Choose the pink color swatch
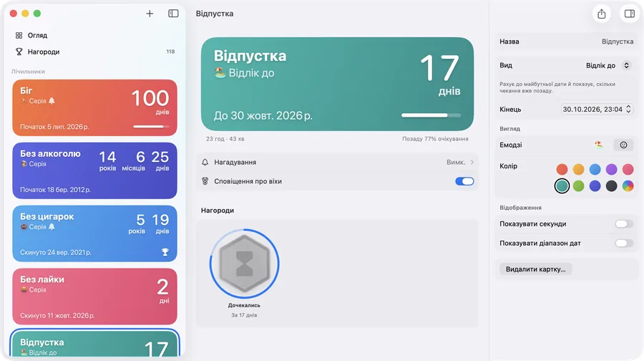644x361 pixels. [x=628, y=169]
